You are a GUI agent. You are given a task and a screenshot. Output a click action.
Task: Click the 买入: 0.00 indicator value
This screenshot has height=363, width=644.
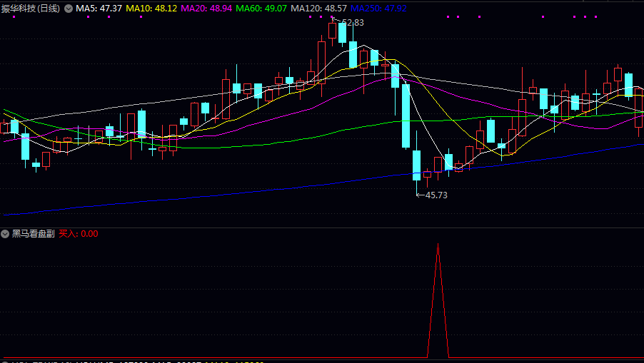78,234
